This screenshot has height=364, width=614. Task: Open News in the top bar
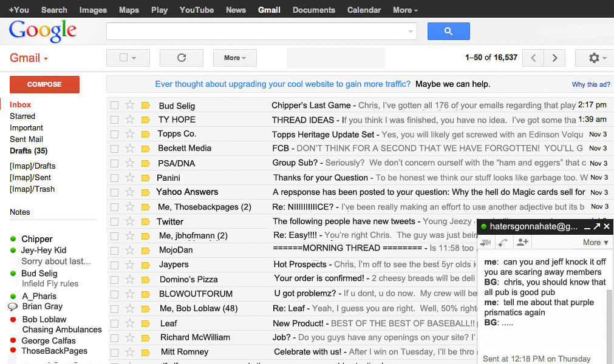pyautogui.click(x=236, y=10)
